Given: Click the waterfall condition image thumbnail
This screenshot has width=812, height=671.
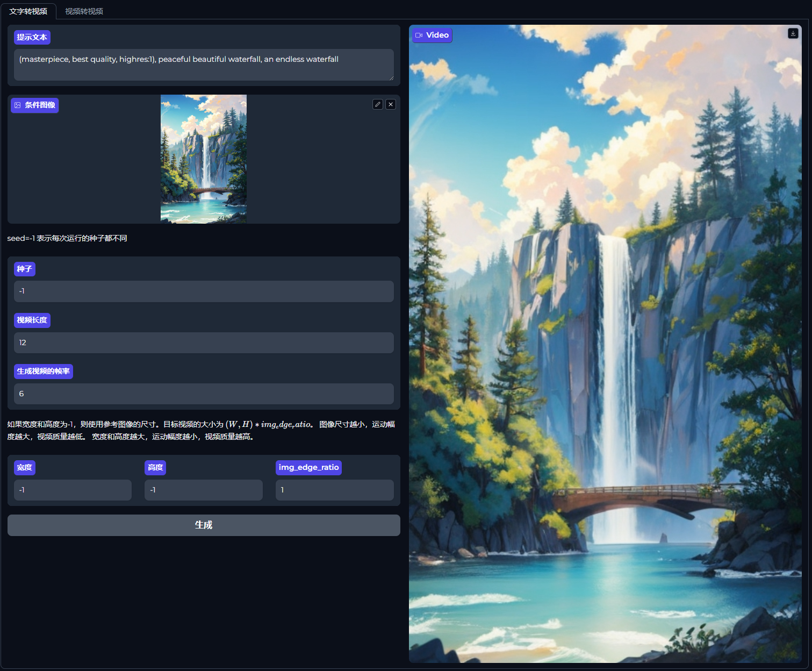Looking at the screenshot, I should (x=204, y=159).
